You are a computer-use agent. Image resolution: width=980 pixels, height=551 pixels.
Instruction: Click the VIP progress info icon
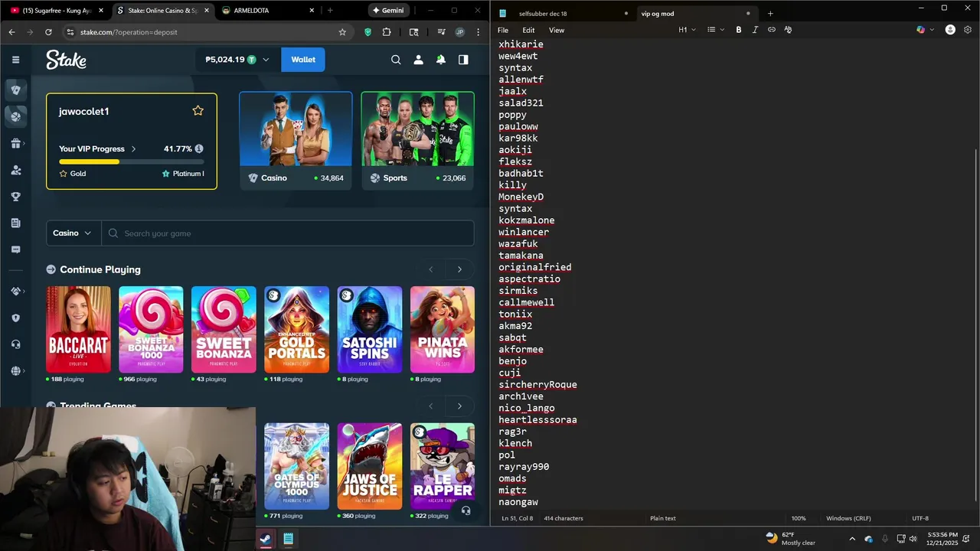pyautogui.click(x=199, y=148)
